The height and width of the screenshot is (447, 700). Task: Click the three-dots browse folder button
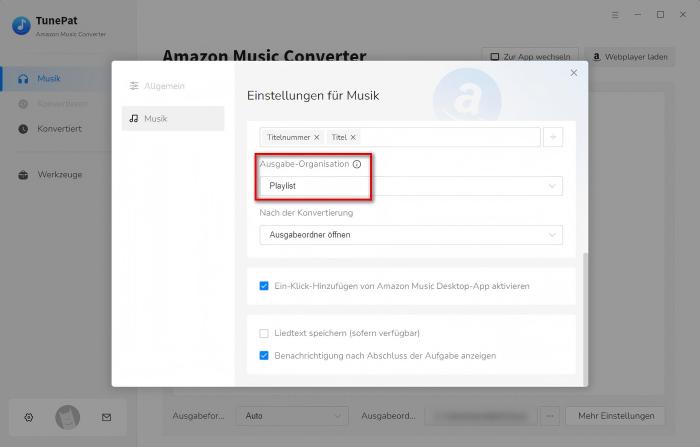pos(550,416)
